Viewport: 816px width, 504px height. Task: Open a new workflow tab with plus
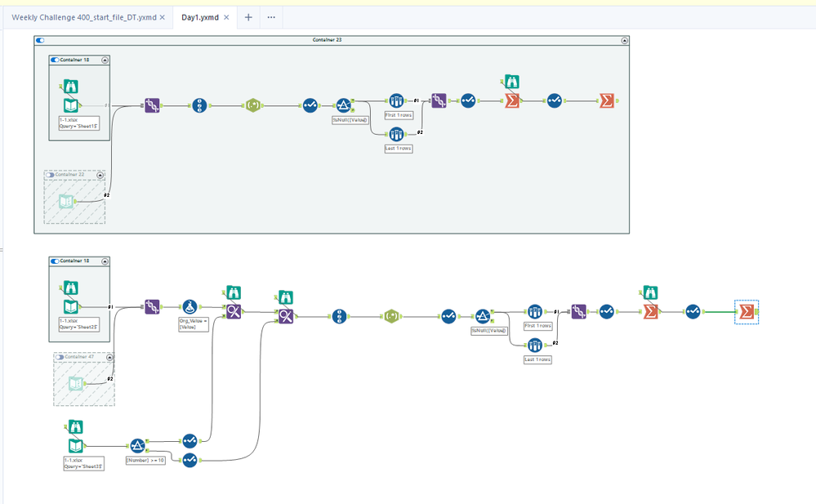(x=248, y=17)
